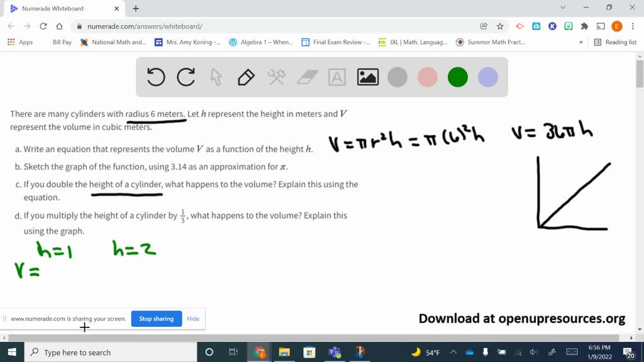Screen dimensions: 644x362
Task: Toggle screen sharing off via Stop sharing
Action: point(156,319)
